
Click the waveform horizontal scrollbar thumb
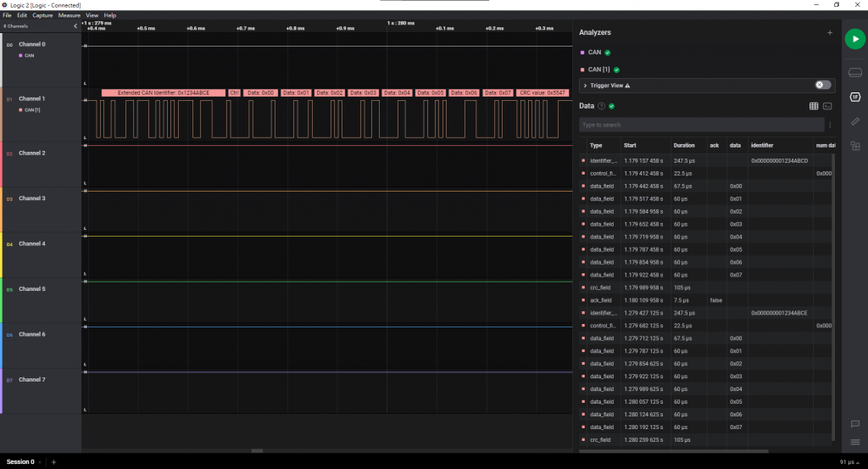click(257, 450)
